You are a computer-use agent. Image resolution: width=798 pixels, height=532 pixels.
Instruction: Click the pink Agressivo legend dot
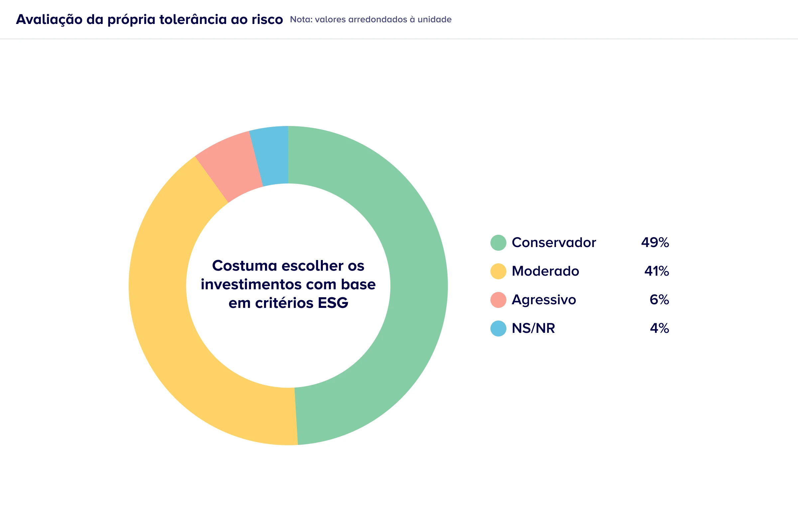[498, 300]
